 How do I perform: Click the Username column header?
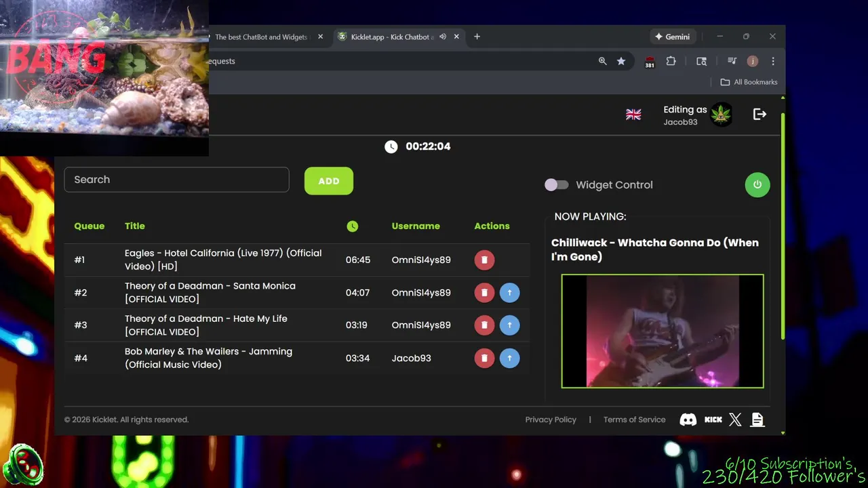[416, 226]
